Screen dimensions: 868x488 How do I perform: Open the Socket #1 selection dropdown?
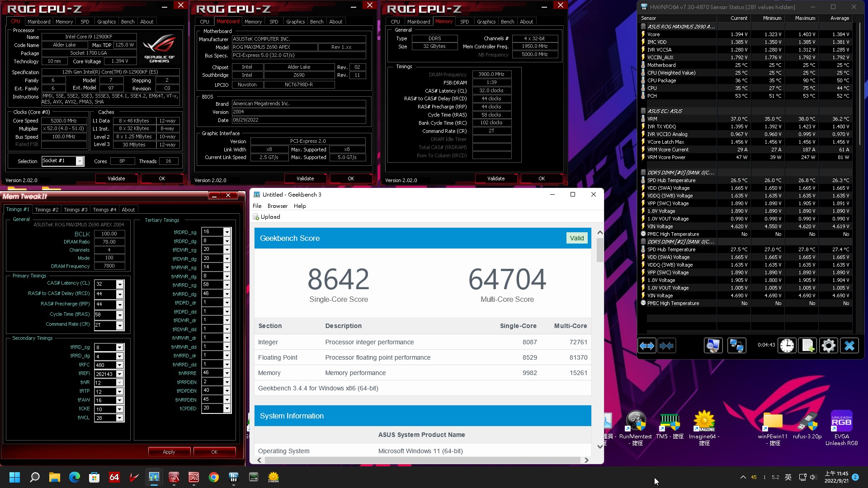80,161
